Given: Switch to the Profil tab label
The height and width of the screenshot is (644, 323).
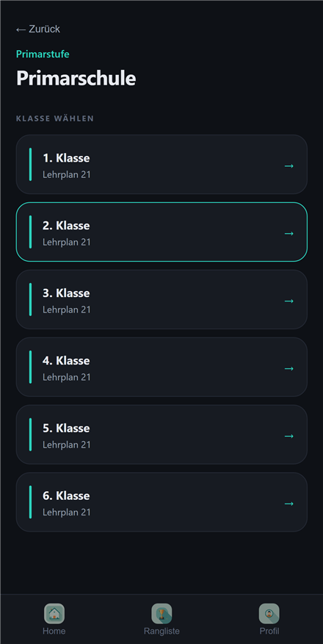Looking at the screenshot, I should coord(269,632).
